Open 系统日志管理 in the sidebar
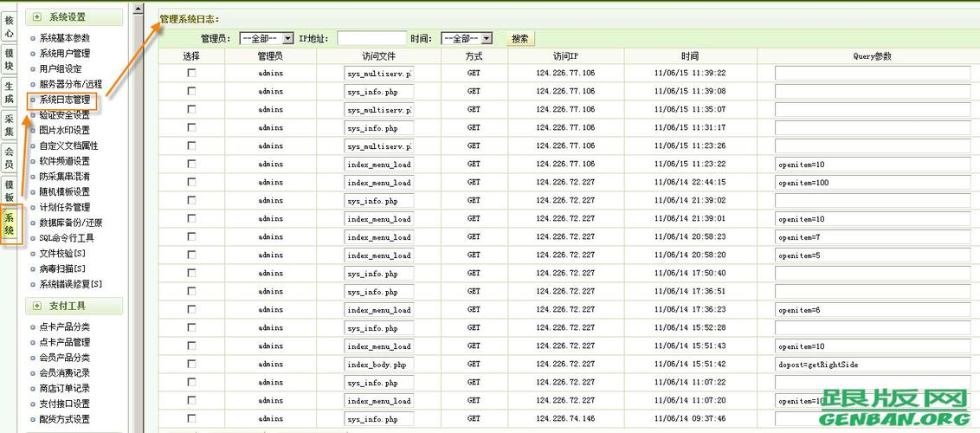Screen dimensions: 980x433 pyautogui.click(x=65, y=100)
